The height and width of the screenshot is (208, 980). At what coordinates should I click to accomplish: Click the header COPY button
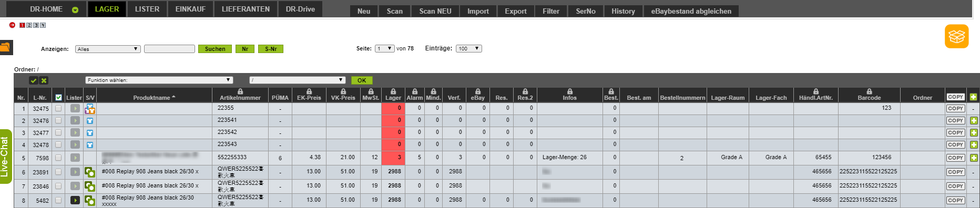point(955,97)
